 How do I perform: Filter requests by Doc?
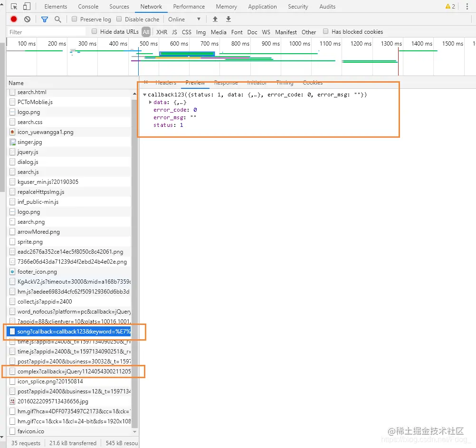[252, 32]
